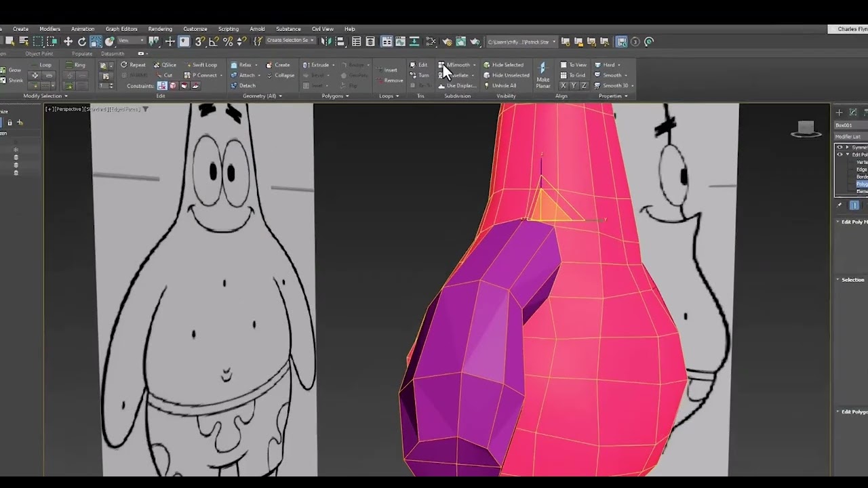Open the Rendering menu
The width and height of the screenshot is (868, 488).
[160, 29]
